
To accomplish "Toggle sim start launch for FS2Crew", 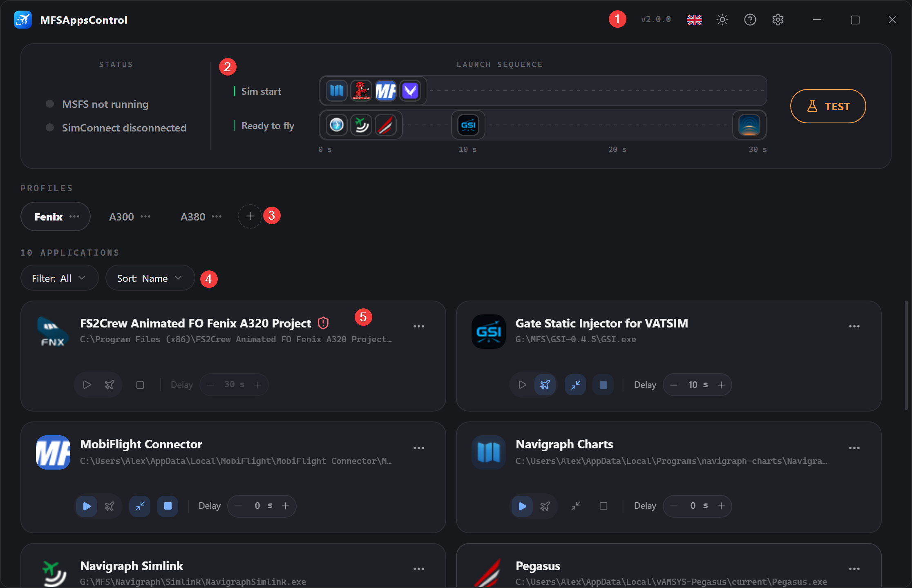I will (x=87, y=385).
